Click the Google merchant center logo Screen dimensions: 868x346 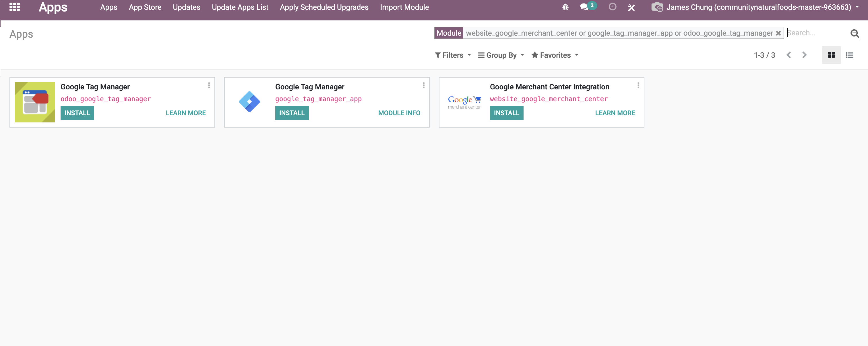[464, 102]
